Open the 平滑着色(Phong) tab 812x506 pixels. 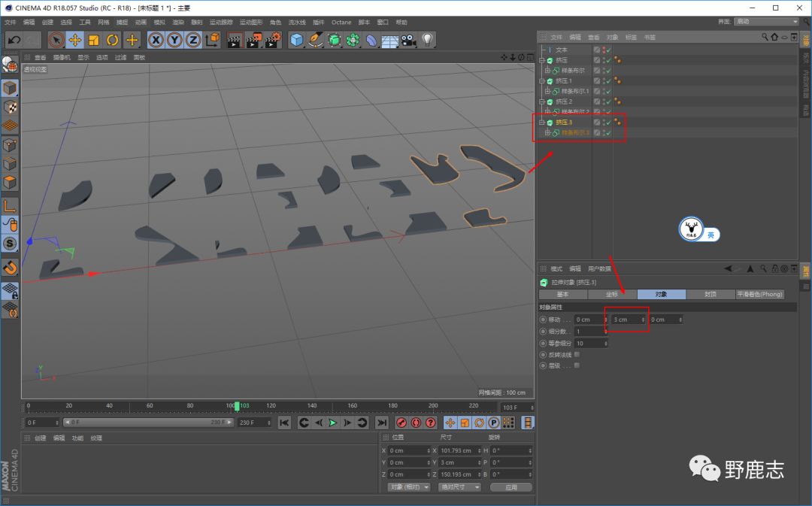(x=760, y=295)
